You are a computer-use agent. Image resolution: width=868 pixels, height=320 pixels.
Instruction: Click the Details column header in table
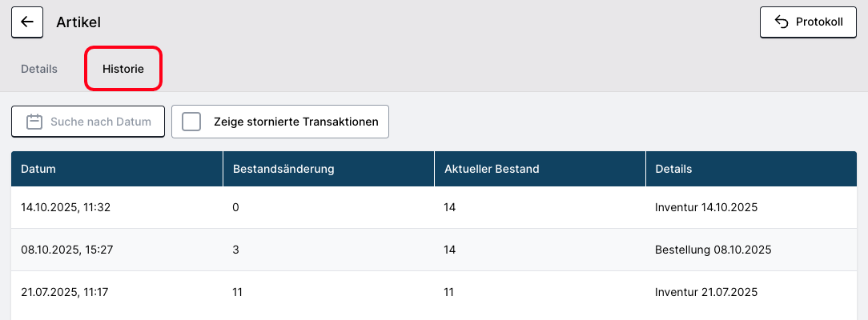click(673, 169)
